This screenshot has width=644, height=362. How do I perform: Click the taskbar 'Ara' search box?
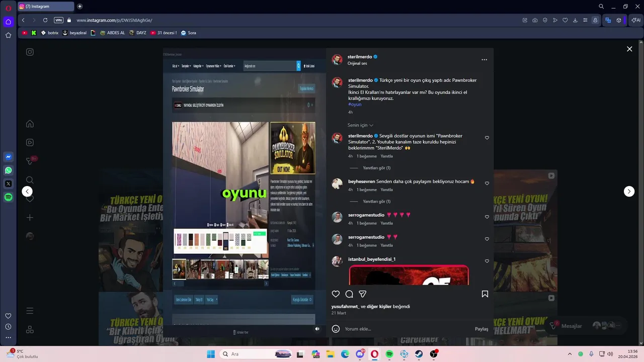point(257,354)
